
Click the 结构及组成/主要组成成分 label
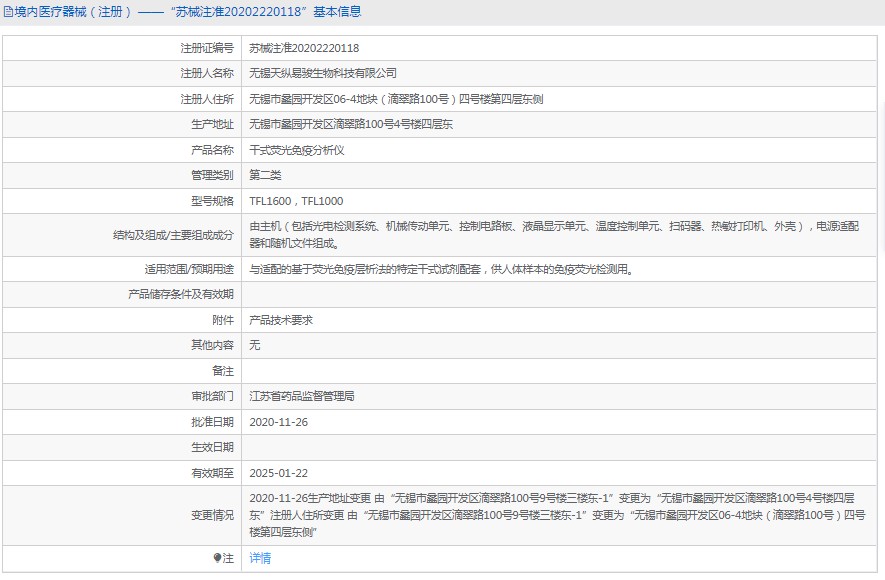(x=173, y=235)
